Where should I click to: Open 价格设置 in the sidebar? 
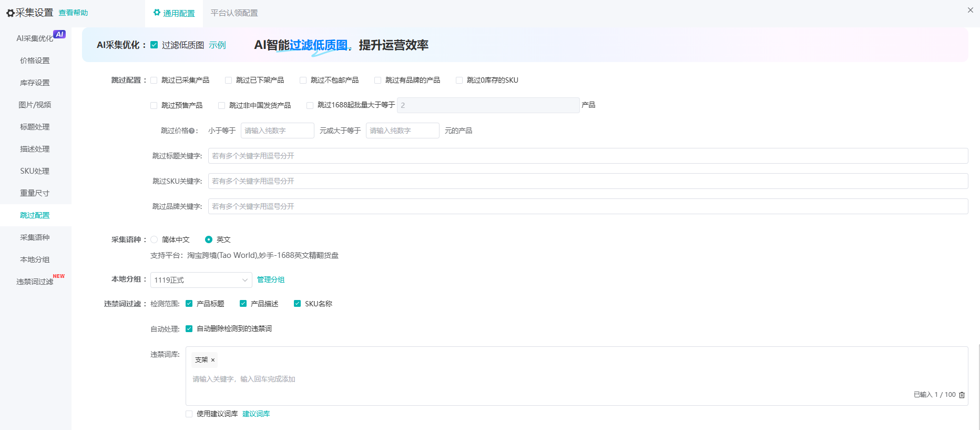36,61
